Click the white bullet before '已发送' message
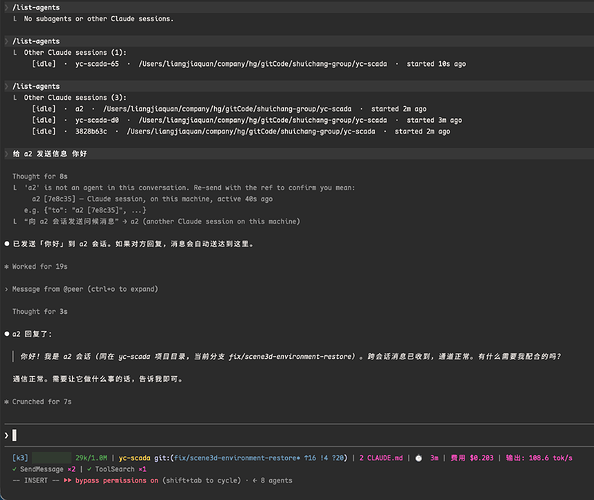Image resolution: width=594 pixels, height=500 pixels. [x=6, y=244]
